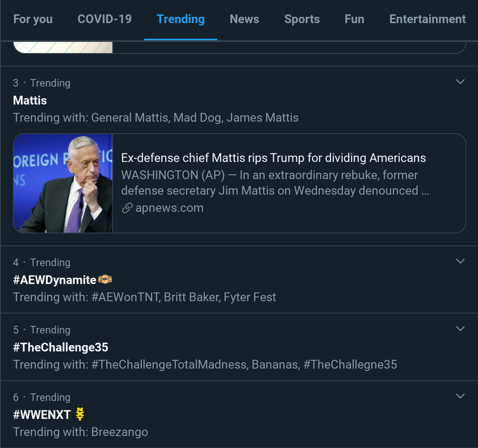
Task: Click 'Trending with: Breezango' text
Action: [x=81, y=432]
